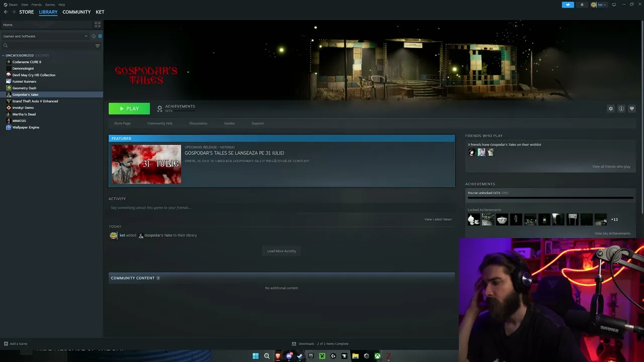Open the Games menu
This screenshot has height=362, width=644.
(x=50, y=5)
